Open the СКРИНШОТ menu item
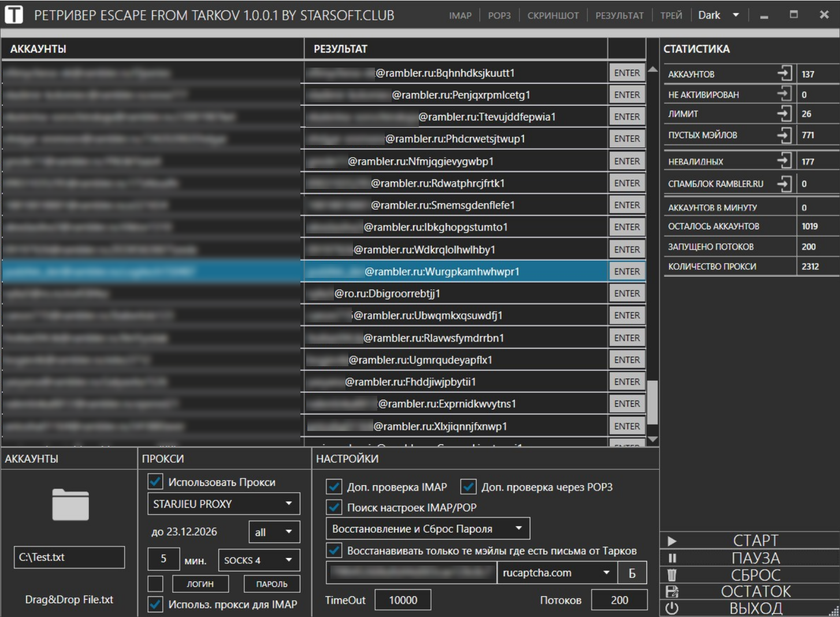This screenshot has width=840, height=617. click(x=553, y=16)
